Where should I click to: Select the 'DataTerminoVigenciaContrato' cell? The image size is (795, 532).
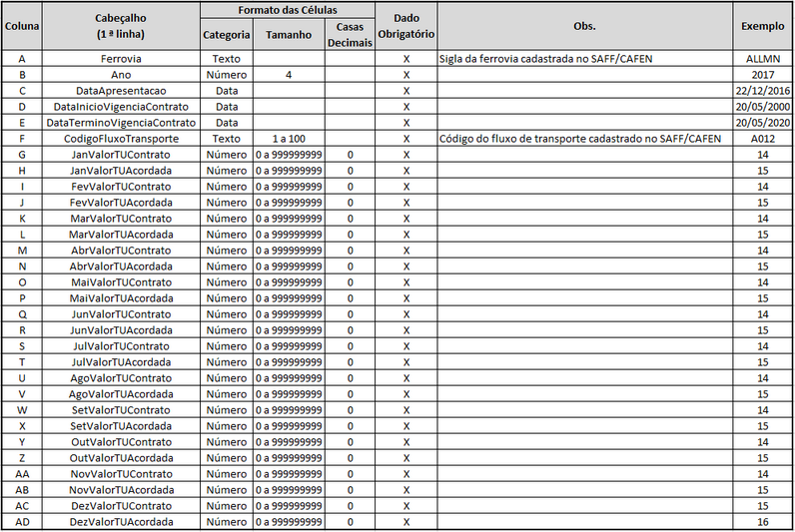121,123
